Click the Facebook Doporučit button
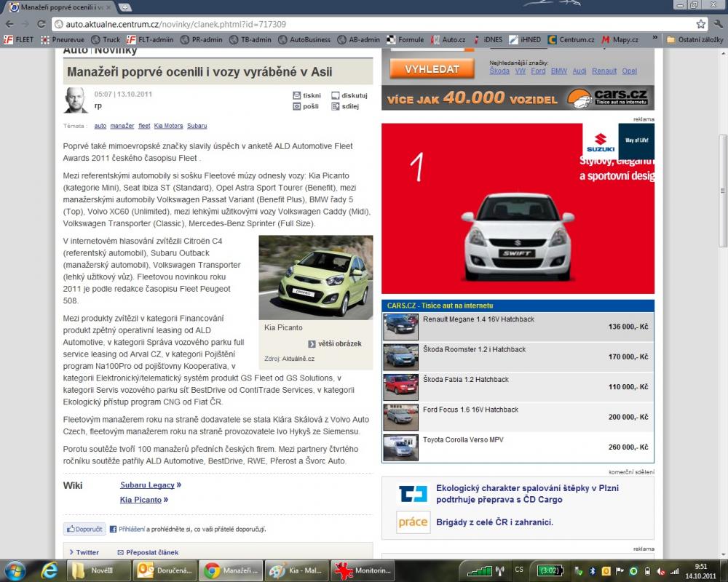728x582 pixels. [x=84, y=529]
